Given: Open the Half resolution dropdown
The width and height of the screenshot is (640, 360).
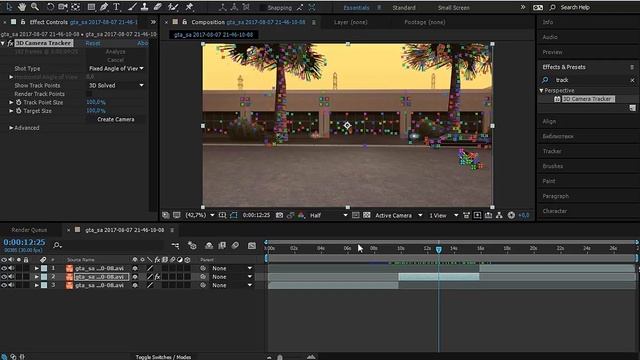Looking at the screenshot, I should coord(329,215).
